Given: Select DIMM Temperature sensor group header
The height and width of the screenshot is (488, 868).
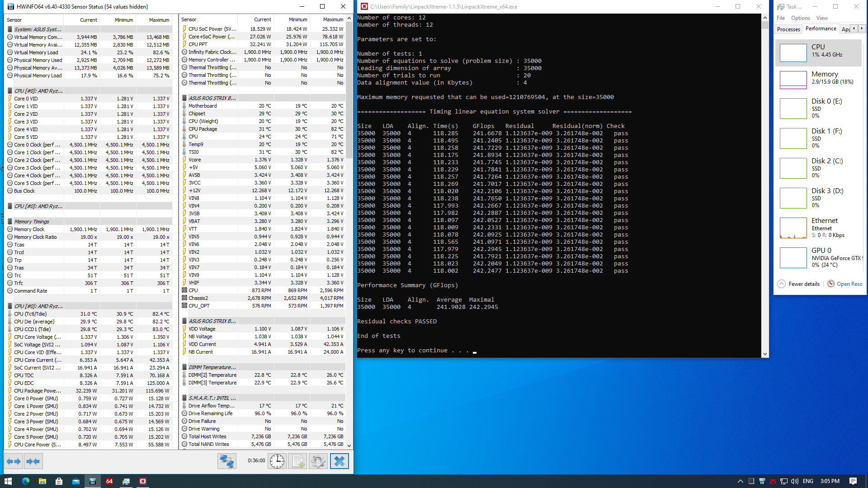Looking at the screenshot, I should click(x=263, y=367).
